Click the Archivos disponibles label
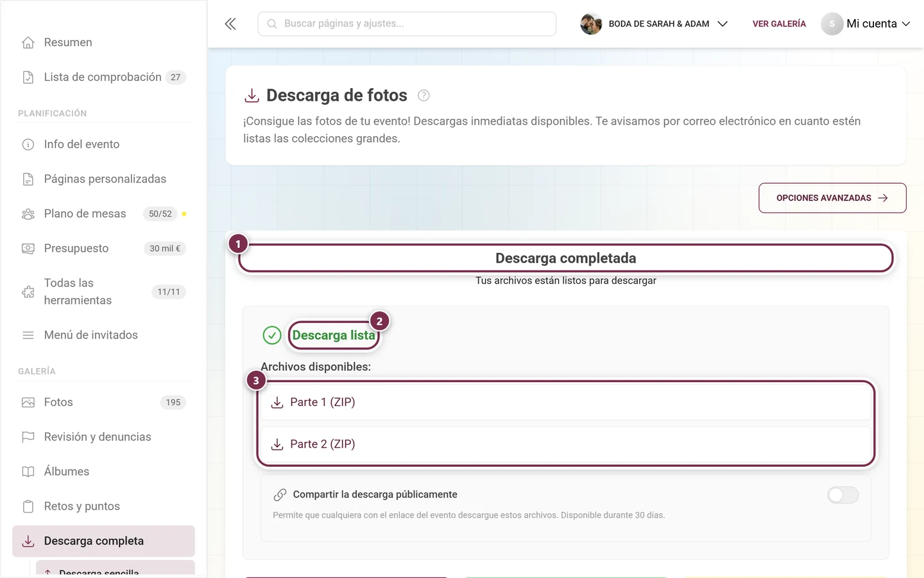This screenshot has width=924, height=578. 316,367
